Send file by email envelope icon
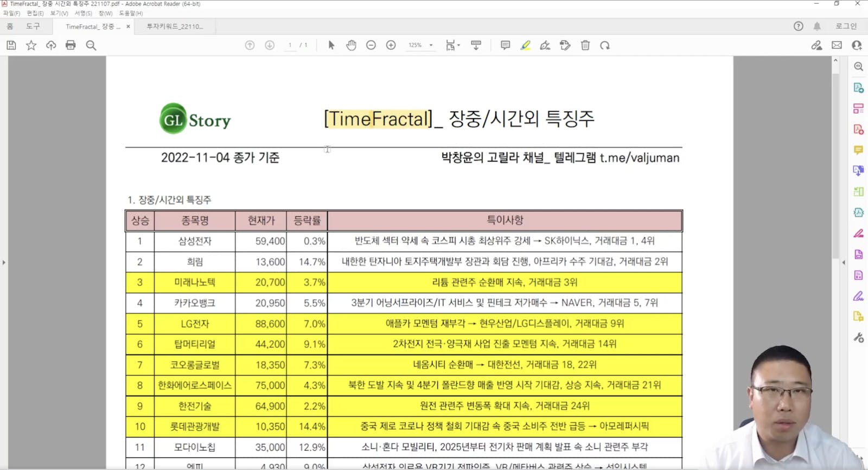Viewport: 868px width, 470px height. pyautogui.click(x=837, y=46)
